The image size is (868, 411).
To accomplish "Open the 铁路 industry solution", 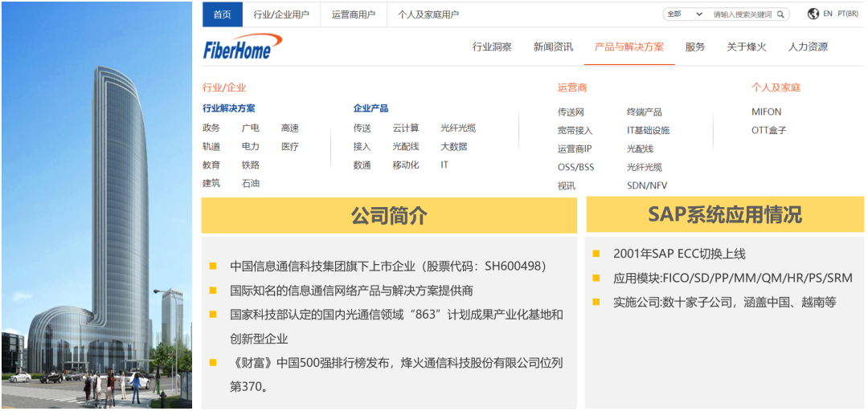I will (250, 165).
